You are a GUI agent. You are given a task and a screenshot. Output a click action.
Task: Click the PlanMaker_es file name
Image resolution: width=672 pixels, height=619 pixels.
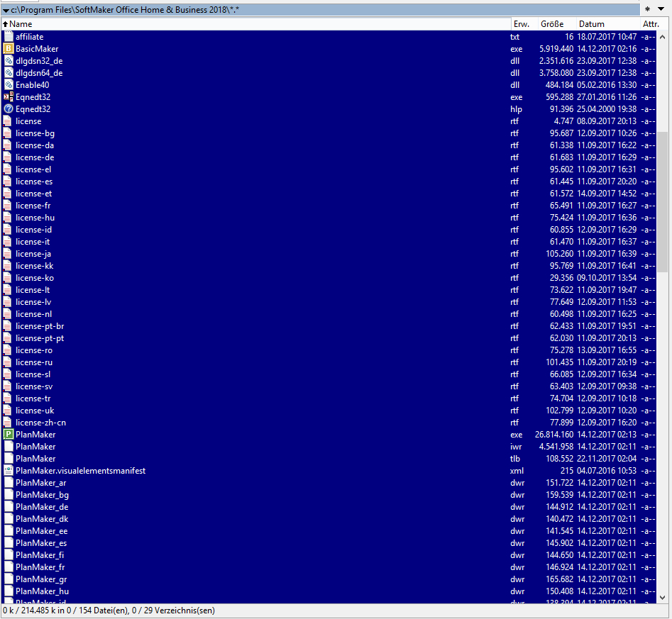(41, 543)
